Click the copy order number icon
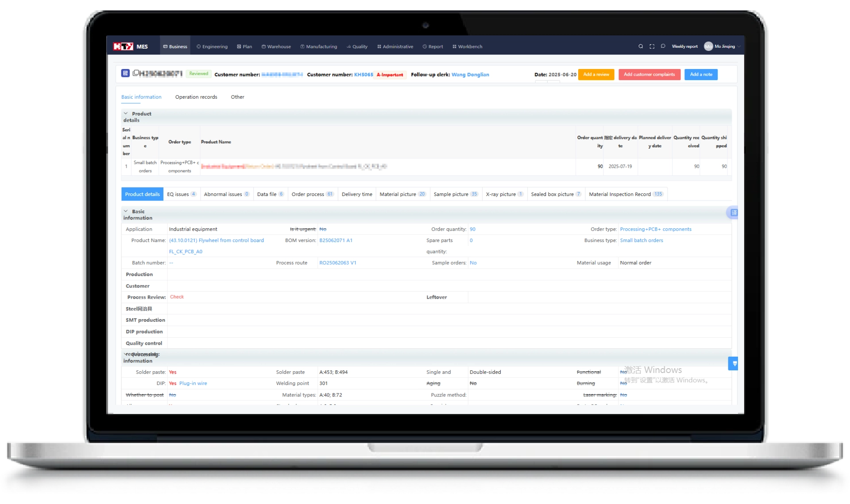 point(136,73)
